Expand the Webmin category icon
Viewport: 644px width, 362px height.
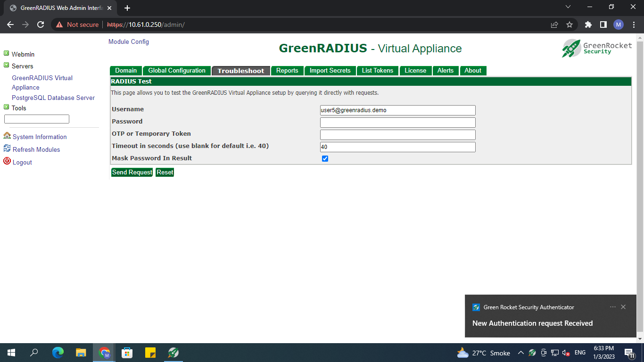7,54
